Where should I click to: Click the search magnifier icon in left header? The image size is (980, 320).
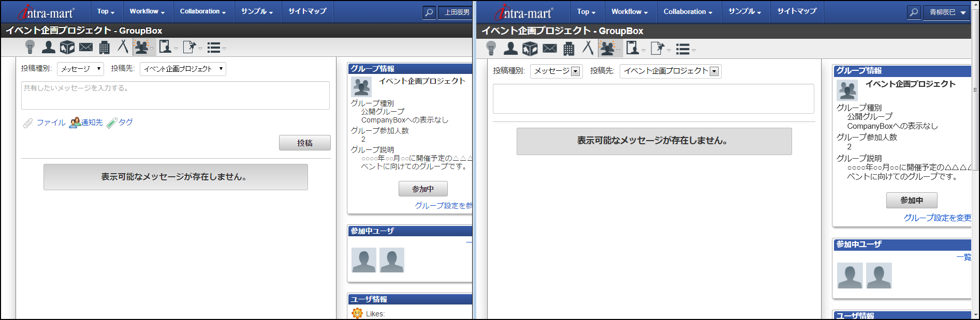[429, 12]
